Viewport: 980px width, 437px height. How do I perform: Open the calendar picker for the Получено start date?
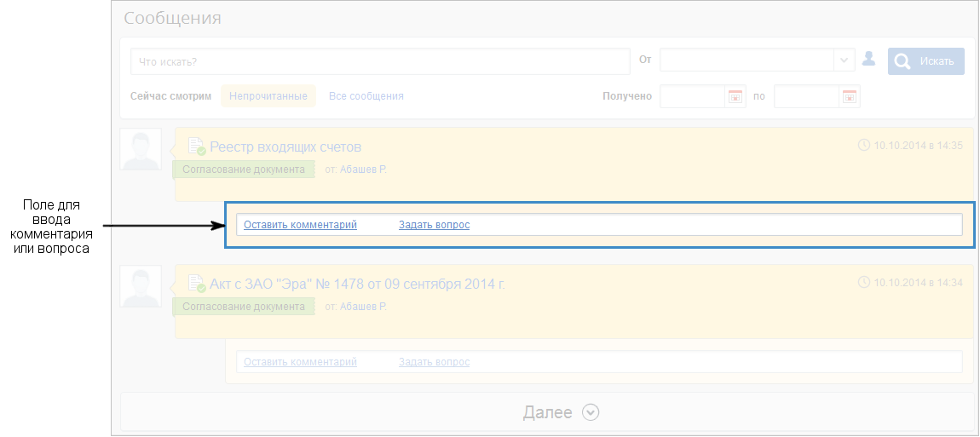tap(735, 96)
